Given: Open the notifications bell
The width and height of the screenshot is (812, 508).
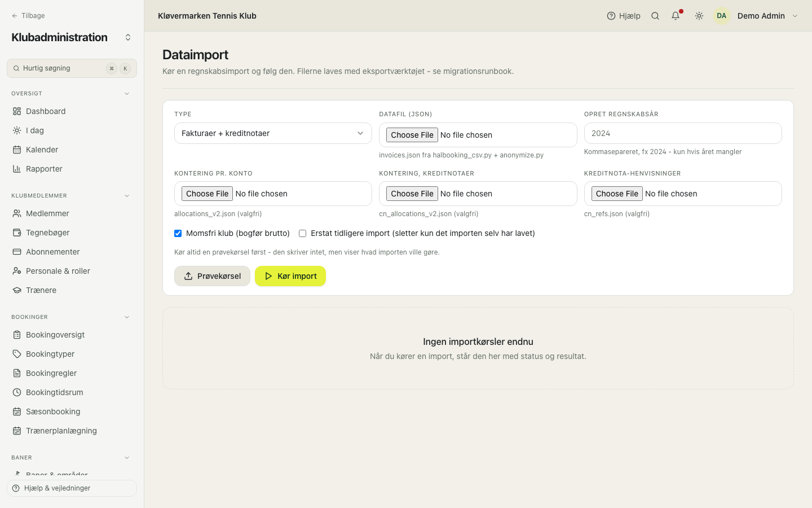Looking at the screenshot, I should (676, 16).
